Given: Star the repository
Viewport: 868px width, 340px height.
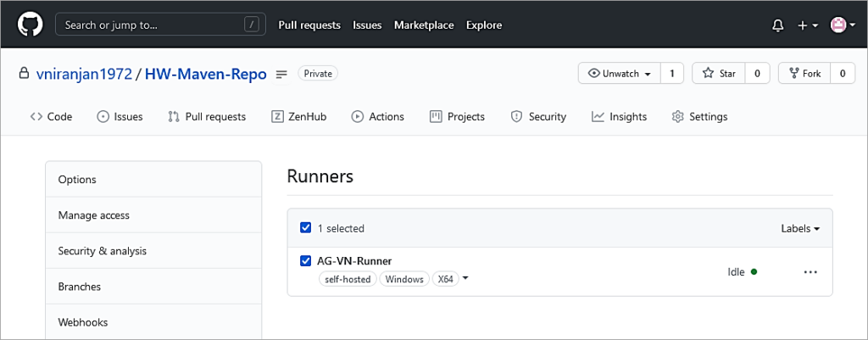Looking at the screenshot, I should point(719,73).
